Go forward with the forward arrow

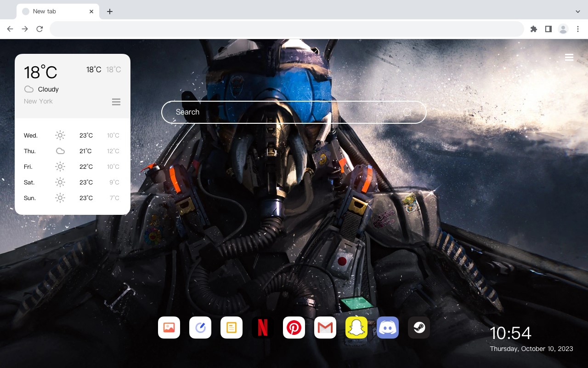pos(25,29)
